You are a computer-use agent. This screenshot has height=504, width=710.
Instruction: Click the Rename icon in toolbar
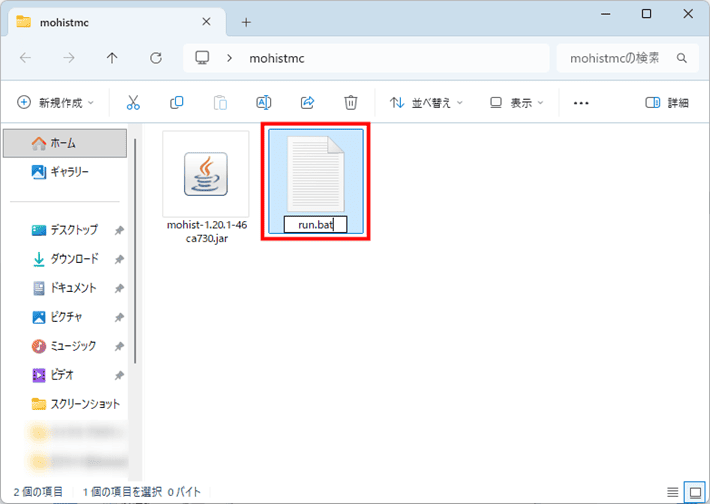(x=264, y=103)
